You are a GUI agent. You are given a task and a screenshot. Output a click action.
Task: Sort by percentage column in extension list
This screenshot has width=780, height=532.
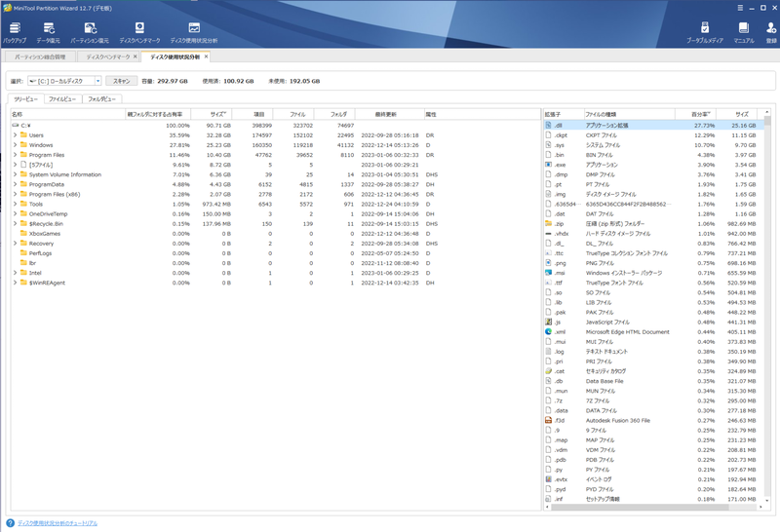tap(695, 114)
